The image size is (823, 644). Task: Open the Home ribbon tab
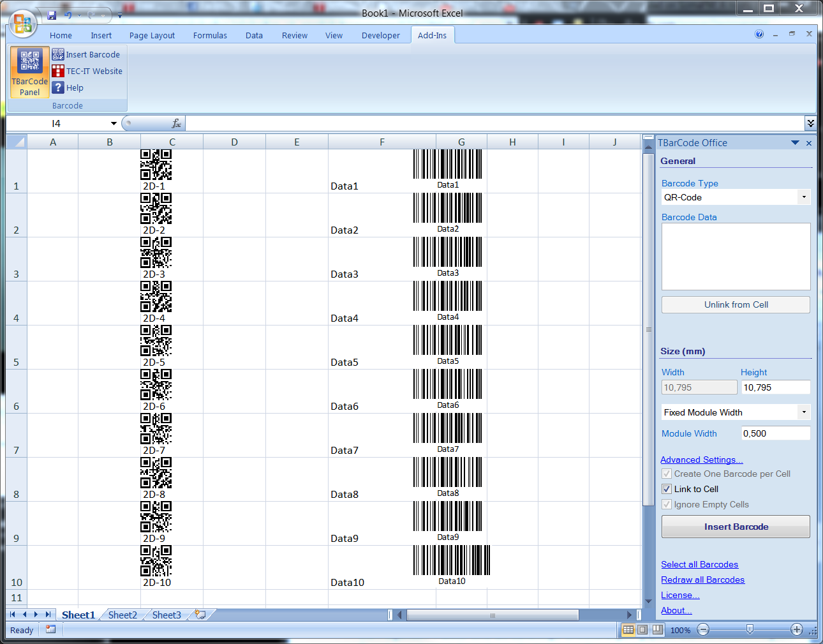(x=61, y=35)
